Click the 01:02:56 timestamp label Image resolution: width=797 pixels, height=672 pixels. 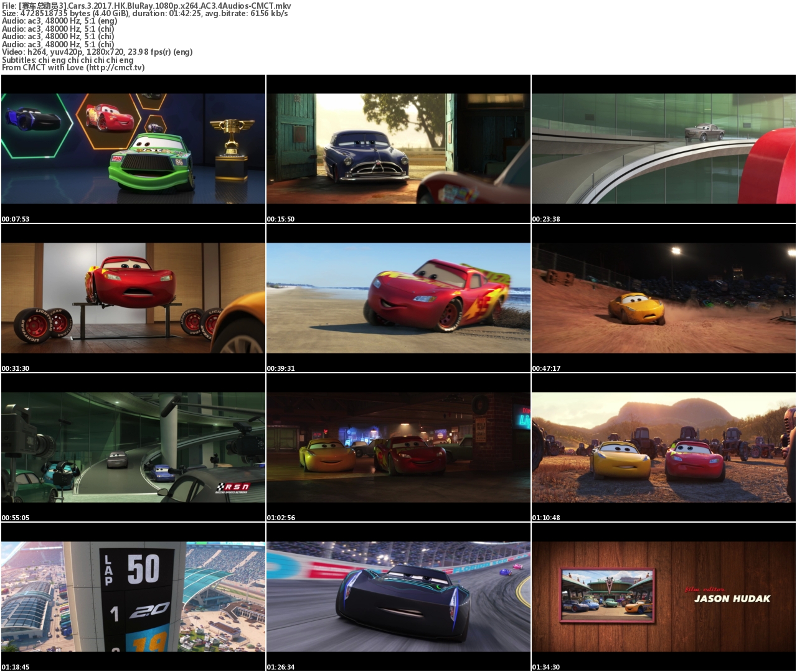(281, 518)
